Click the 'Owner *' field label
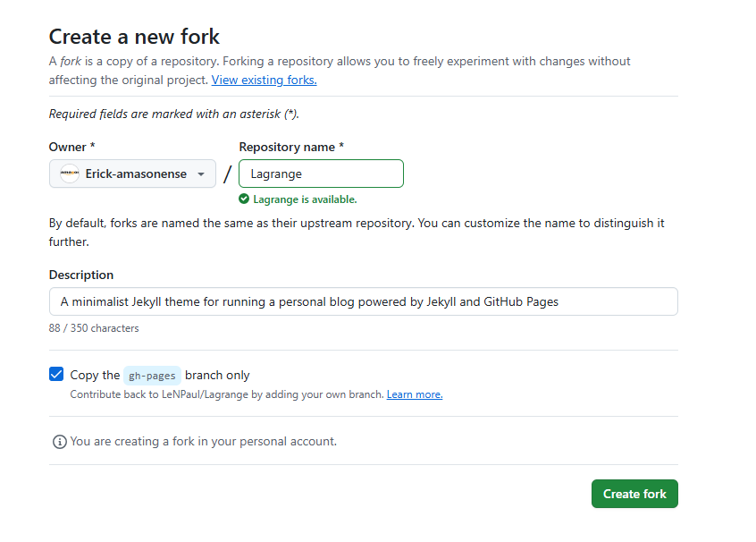The width and height of the screenshot is (756, 542). [x=71, y=147]
